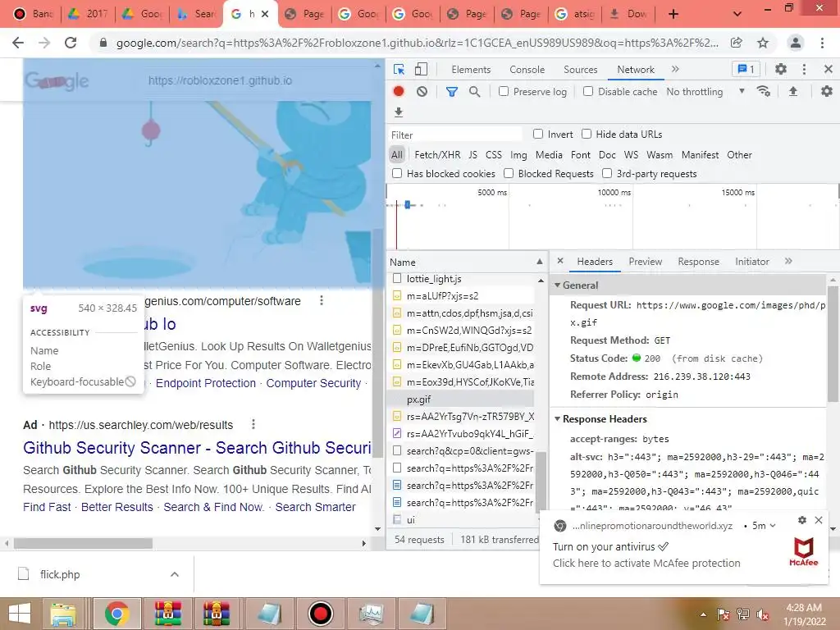Switch to the Console panel
The width and height of the screenshot is (840, 630).
click(x=527, y=69)
